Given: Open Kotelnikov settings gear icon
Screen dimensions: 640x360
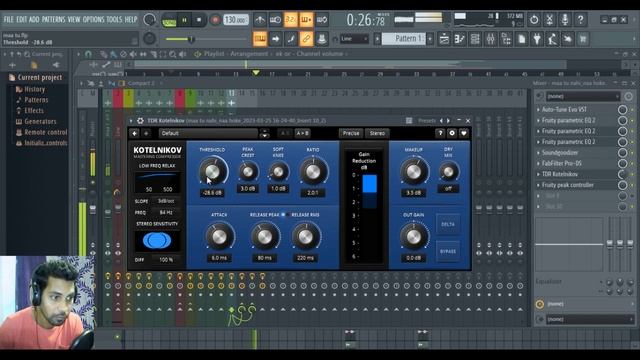Looking at the screenshot, I should [x=452, y=133].
